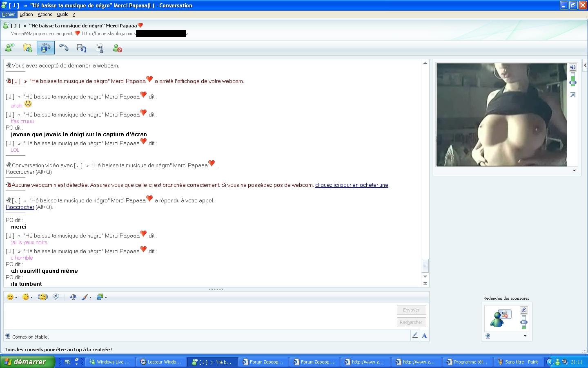588x368 pixels.
Task: Click the rentrée tips ad text link
Action: pos(58,350)
